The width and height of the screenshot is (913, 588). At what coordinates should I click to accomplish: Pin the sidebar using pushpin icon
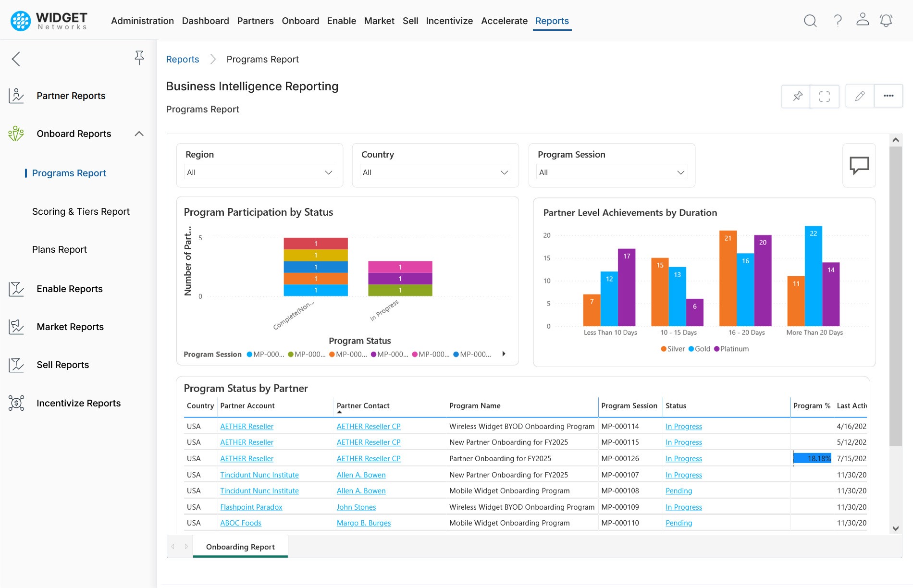pyautogui.click(x=139, y=58)
